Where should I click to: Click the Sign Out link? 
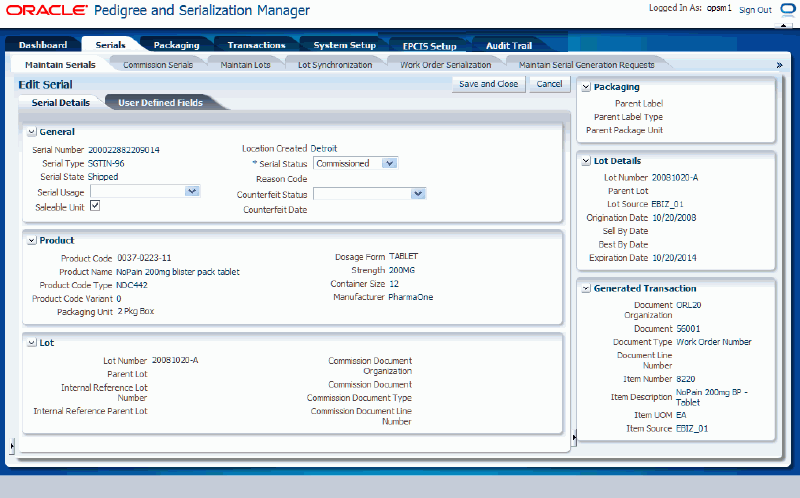pos(755,10)
